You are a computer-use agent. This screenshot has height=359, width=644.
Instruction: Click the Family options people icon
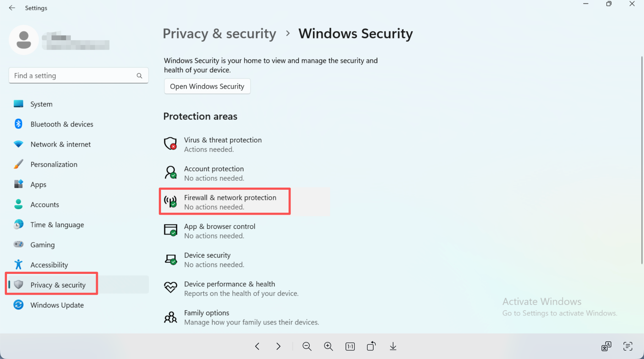170,317
